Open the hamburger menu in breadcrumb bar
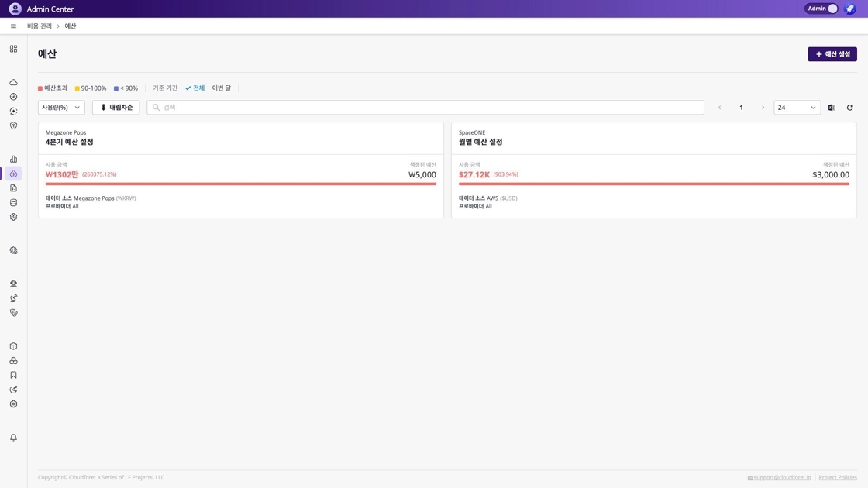This screenshot has width=868, height=488. pos(13,26)
